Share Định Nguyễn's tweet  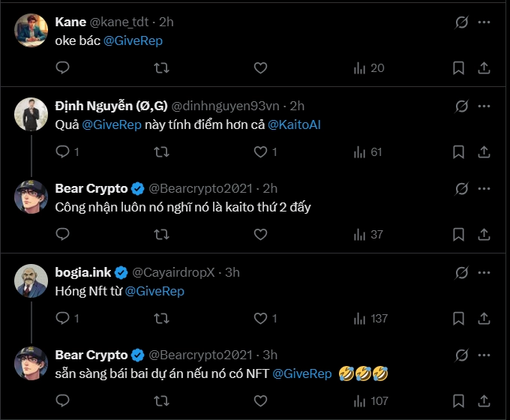pos(484,151)
